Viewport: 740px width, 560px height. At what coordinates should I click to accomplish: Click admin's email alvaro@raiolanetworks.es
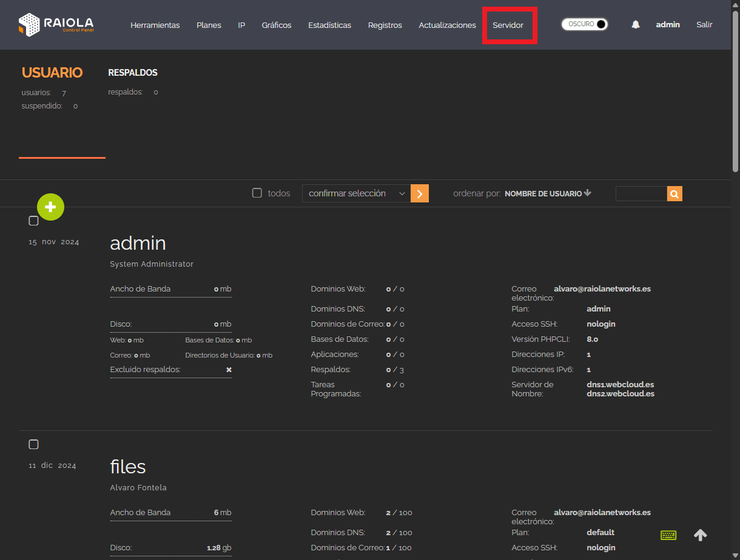coord(602,289)
